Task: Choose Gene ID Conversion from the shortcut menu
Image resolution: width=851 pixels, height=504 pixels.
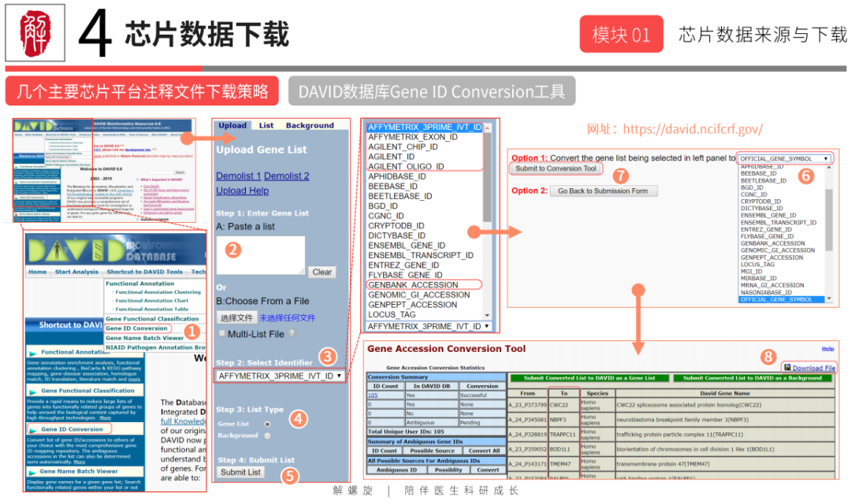Action: pos(137,328)
